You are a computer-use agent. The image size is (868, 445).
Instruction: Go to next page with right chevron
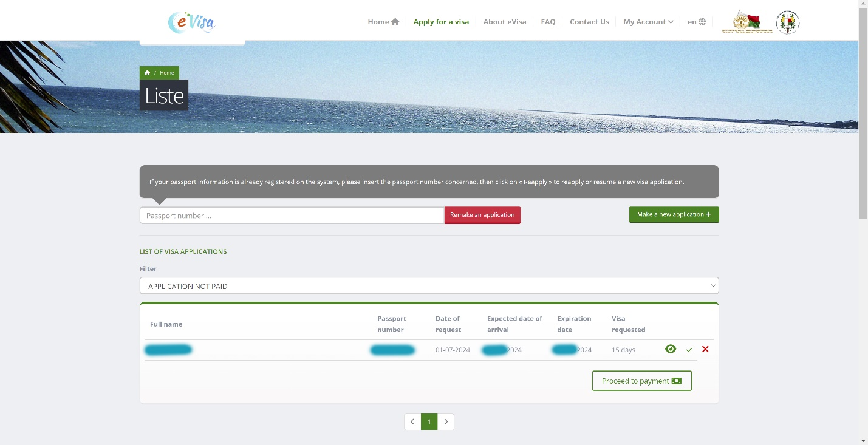pyautogui.click(x=446, y=422)
